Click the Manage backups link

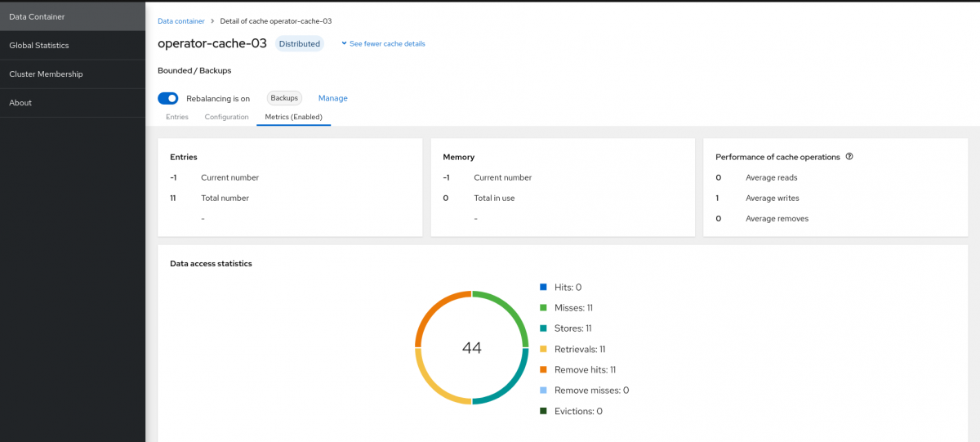pyautogui.click(x=333, y=98)
